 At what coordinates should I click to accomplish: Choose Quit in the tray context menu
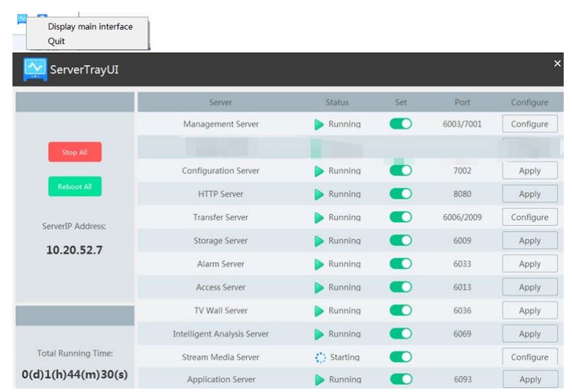(x=57, y=41)
